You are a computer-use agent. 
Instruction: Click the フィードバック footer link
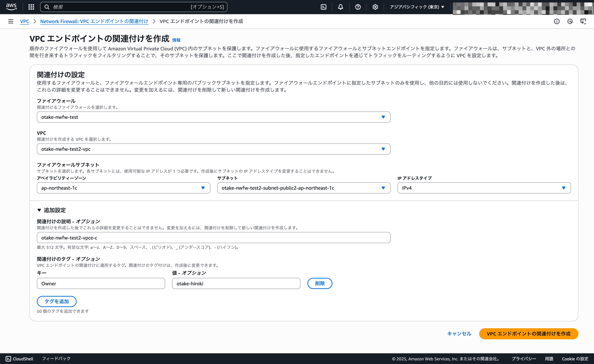[56, 358]
